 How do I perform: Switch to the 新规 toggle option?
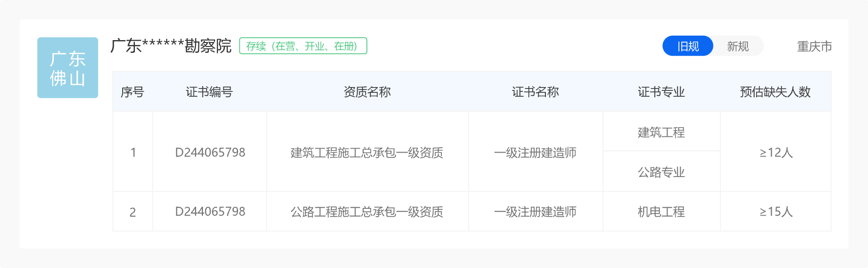(738, 46)
